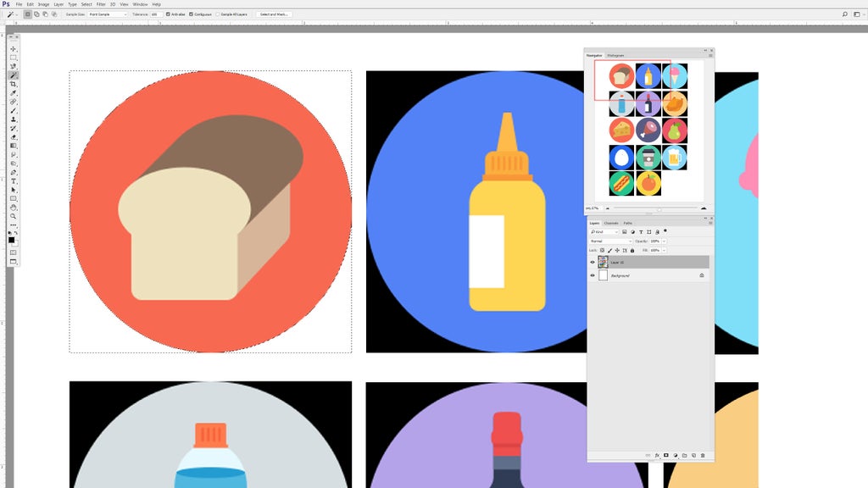
Task: Select the Crop tool
Action: 14,84
